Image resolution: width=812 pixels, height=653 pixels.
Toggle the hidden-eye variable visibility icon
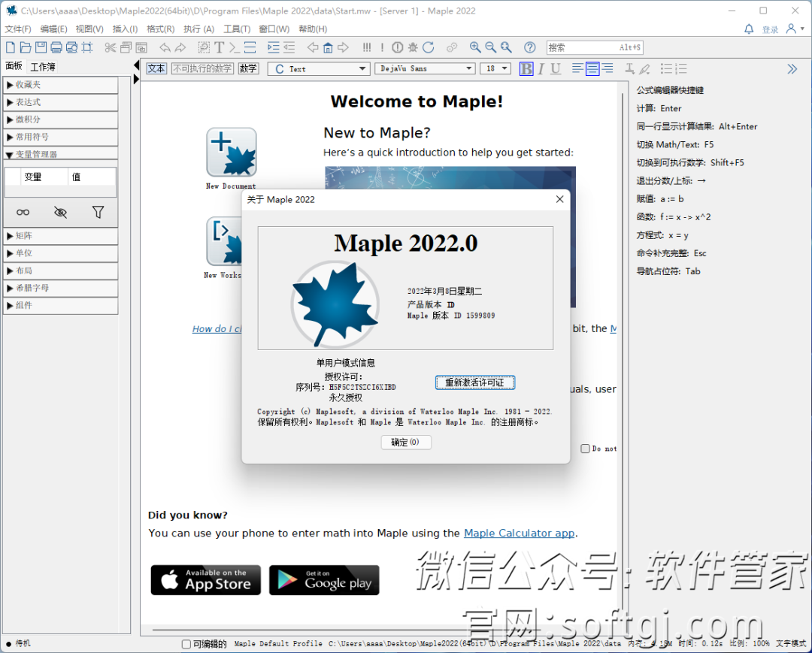point(61,212)
